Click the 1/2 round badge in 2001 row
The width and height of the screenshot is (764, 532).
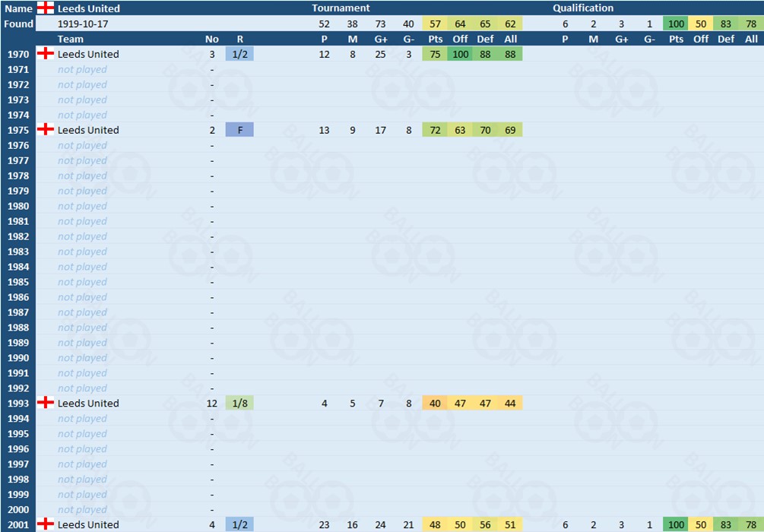point(240,524)
